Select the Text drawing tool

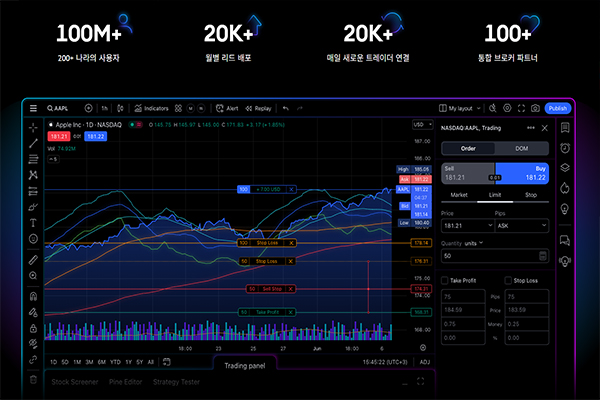[x=33, y=222]
